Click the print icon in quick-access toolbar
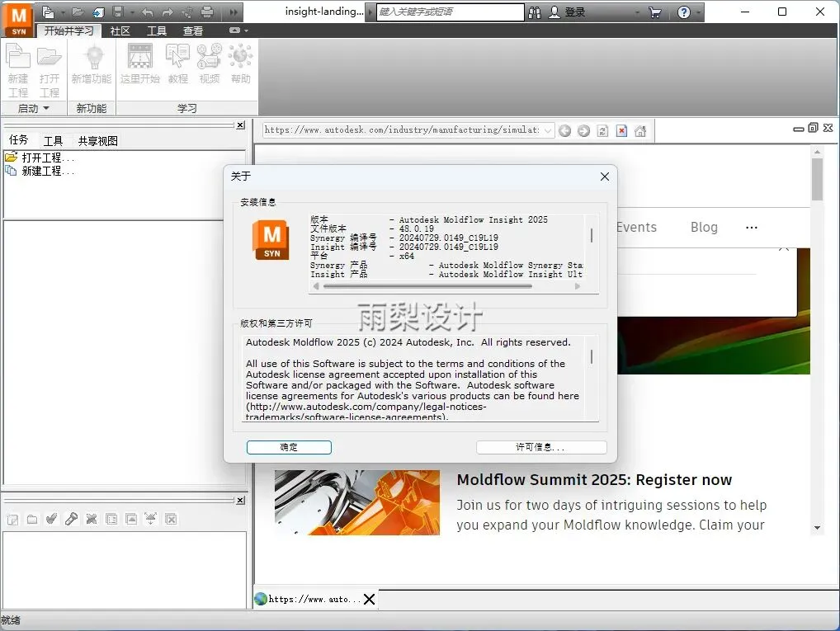The width and height of the screenshot is (840, 631). 207,12
